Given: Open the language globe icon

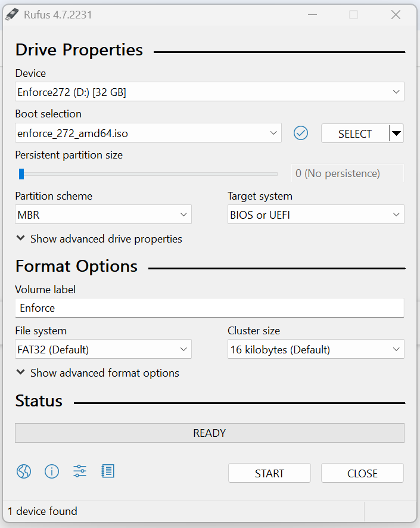Looking at the screenshot, I should (24, 471).
